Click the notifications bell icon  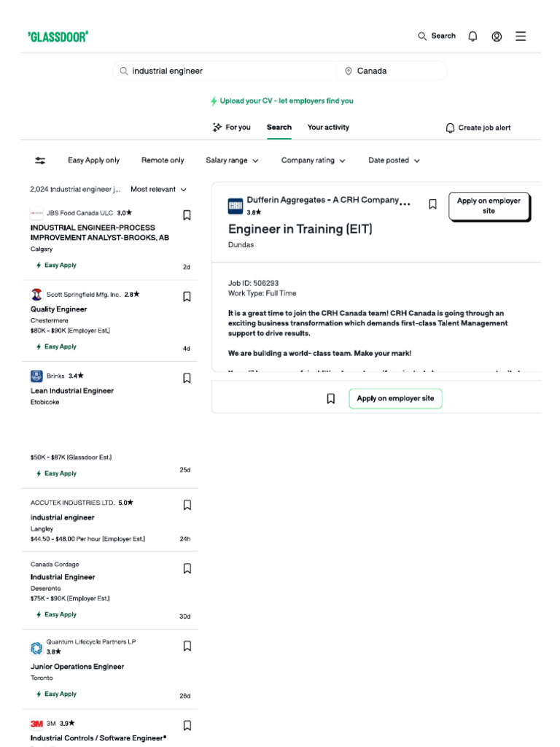[x=472, y=36]
